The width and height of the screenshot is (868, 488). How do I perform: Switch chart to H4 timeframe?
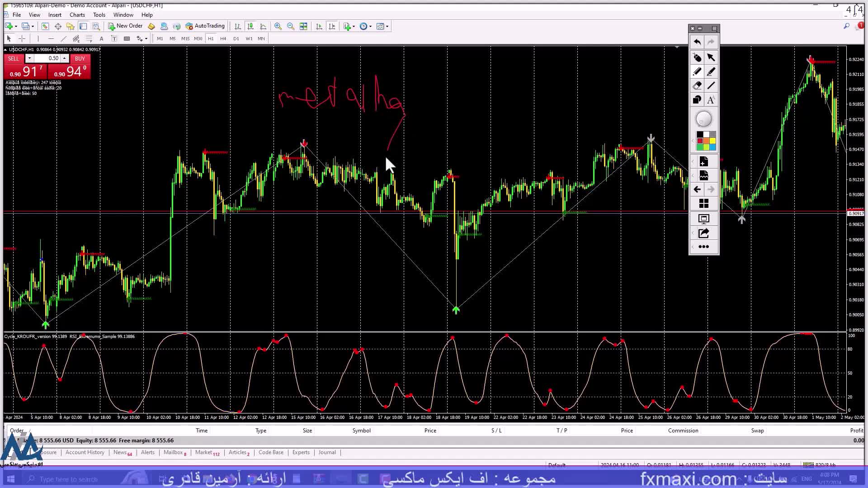(x=223, y=39)
